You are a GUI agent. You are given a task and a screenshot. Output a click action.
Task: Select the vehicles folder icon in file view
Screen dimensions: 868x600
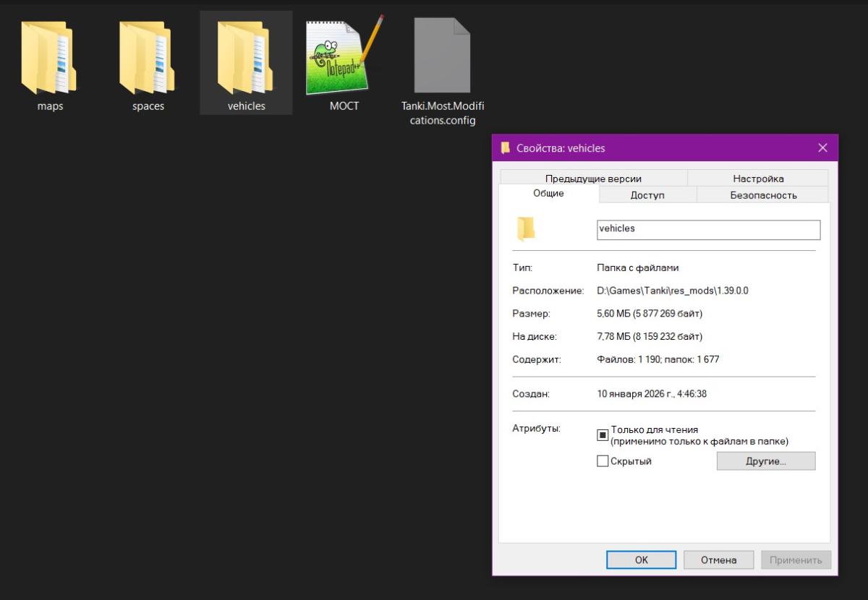coord(246,56)
